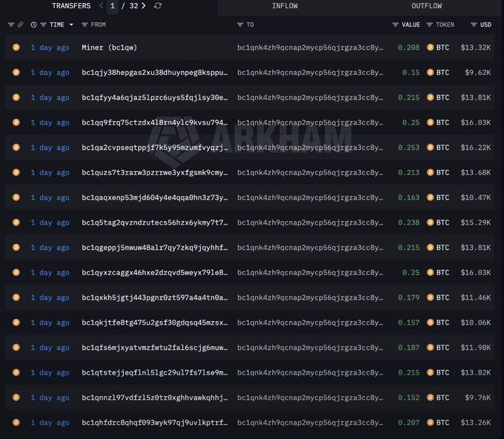Click Bitcoin chain icon in the $10.47K row
Viewport: 504px width, 439px height.
point(16,197)
